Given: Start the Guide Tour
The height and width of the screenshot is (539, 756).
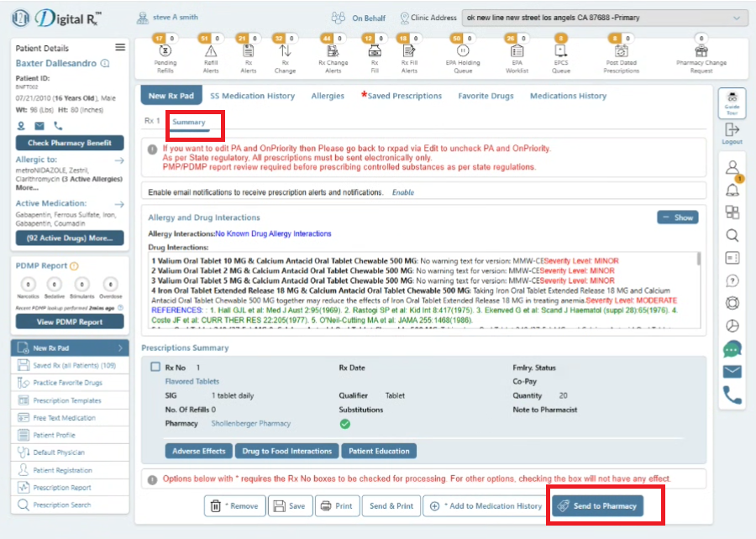Looking at the screenshot, I should point(732,103).
